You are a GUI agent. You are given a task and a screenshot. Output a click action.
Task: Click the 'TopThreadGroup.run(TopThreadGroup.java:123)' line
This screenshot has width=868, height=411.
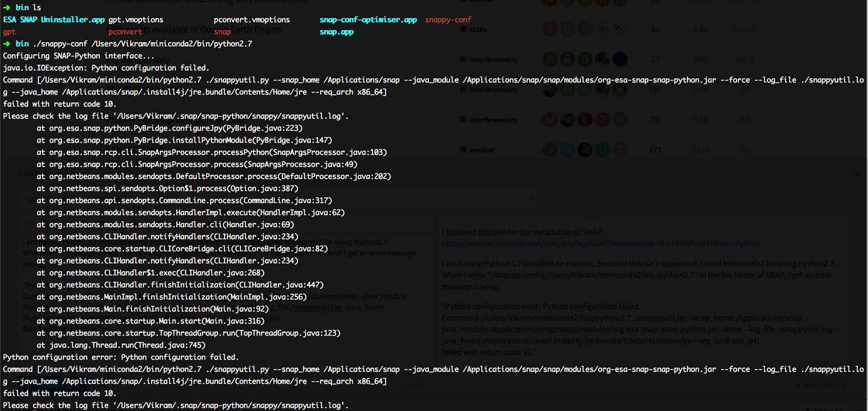[x=189, y=333]
